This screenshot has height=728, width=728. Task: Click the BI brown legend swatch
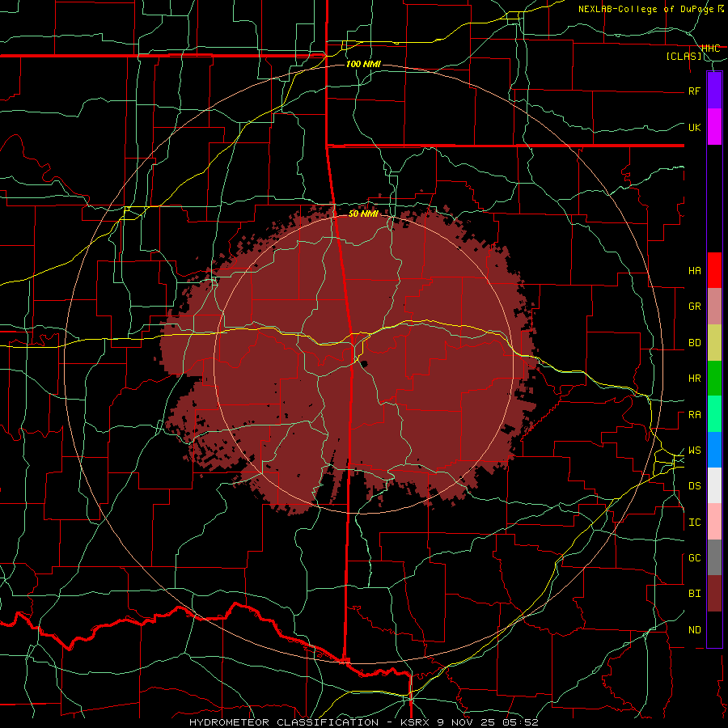click(714, 594)
